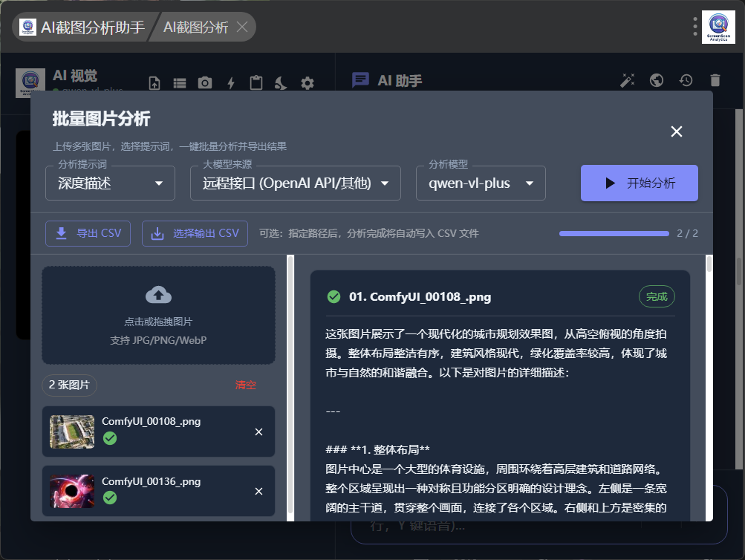Click the 开始分析 button
Viewport: 745px width, 560px height.
click(x=639, y=183)
